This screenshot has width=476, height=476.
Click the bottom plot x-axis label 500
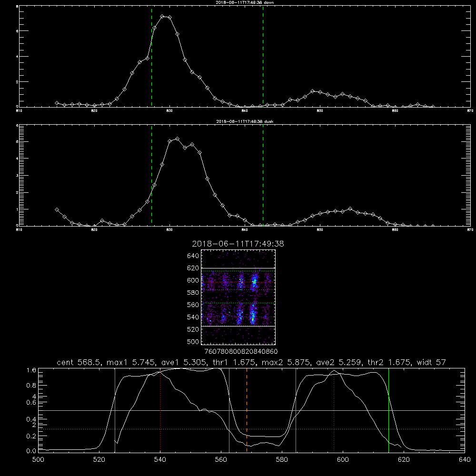pyautogui.click(x=38, y=460)
